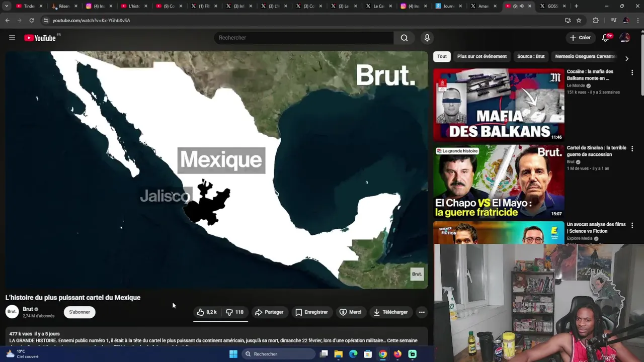Screen dimensions: 644x362
Task: Click the search magnifier button
Action: (404, 38)
